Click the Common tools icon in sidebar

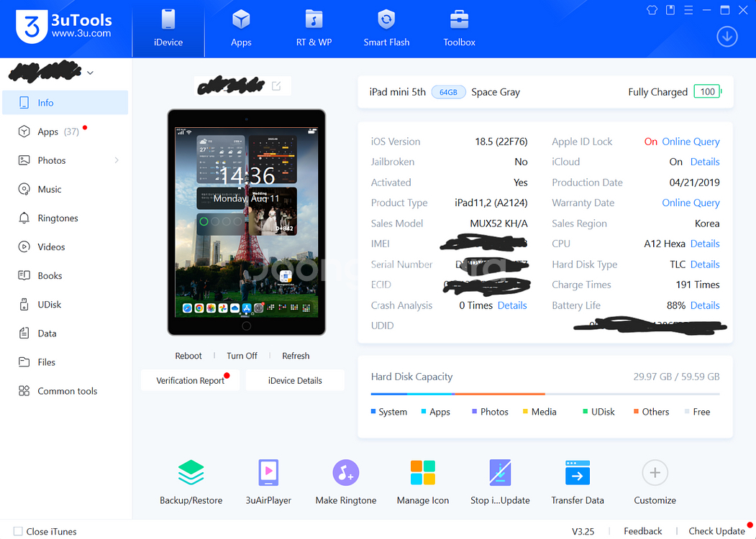[x=24, y=391]
